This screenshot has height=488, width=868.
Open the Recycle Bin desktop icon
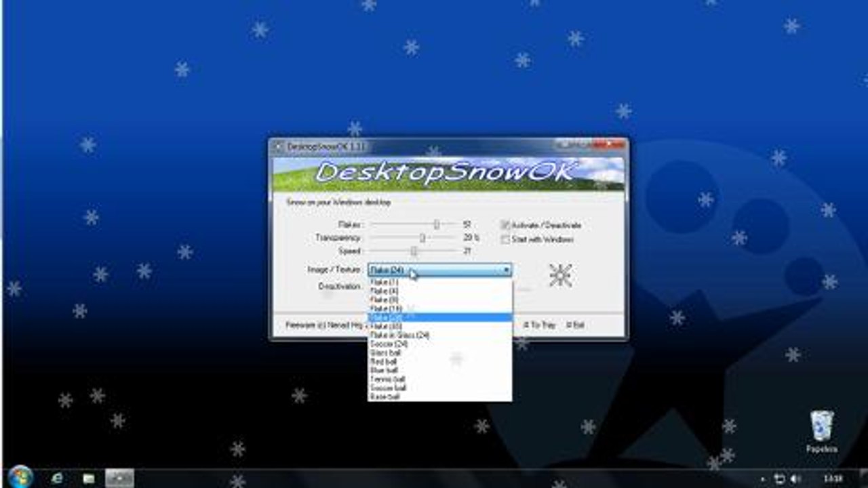pyautogui.click(x=821, y=432)
